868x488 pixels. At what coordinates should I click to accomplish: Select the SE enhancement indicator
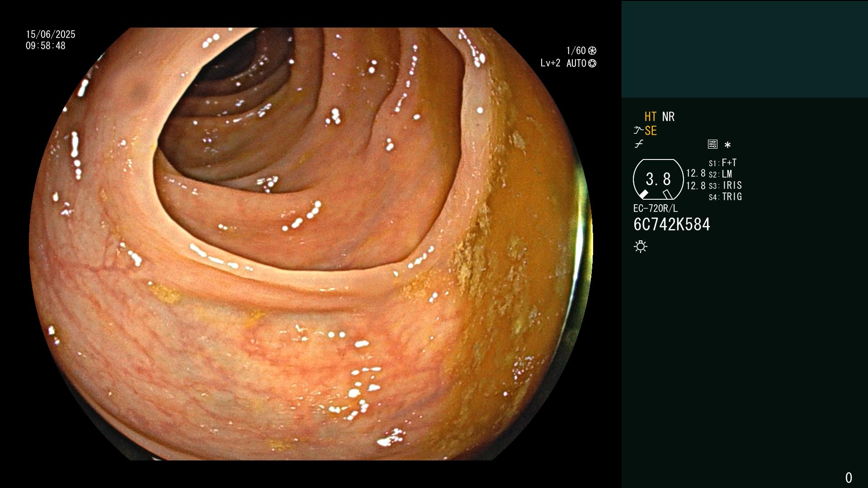pos(651,131)
